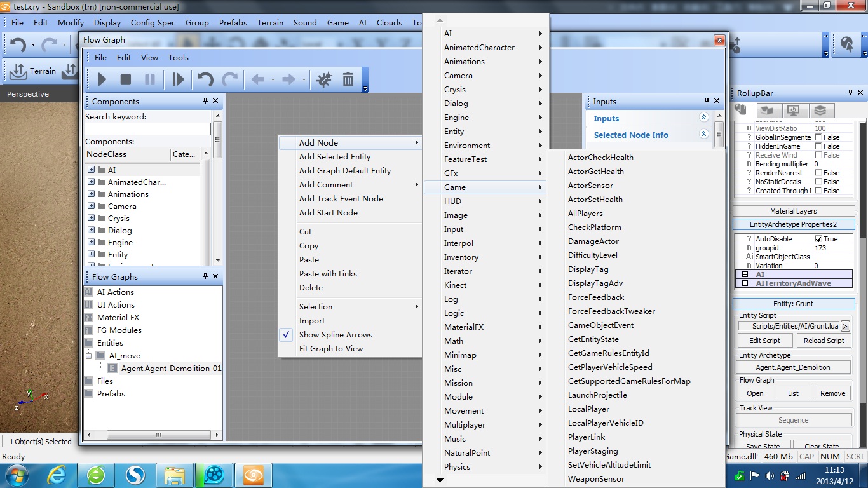Pin the Components panel
The width and height of the screenshot is (868, 488).
coord(205,100)
